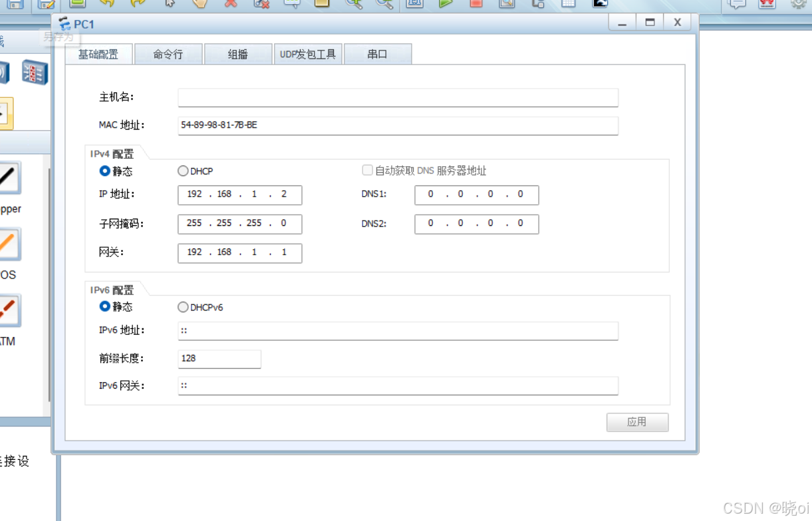Click the IPv4 配置 section heading
Viewport: 812px width, 521px height.
pyautogui.click(x=112, y=154)
